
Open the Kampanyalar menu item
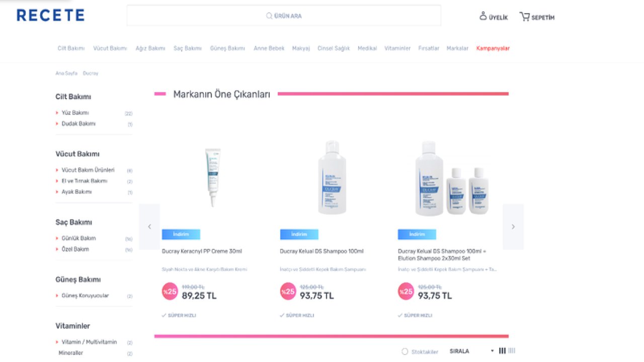click(493, 48)
